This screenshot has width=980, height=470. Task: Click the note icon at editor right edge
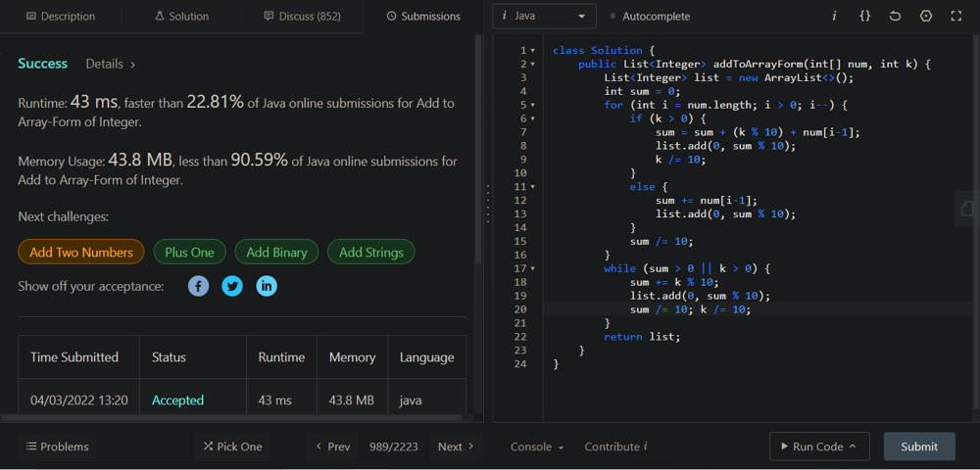click(x=967, y=209)
